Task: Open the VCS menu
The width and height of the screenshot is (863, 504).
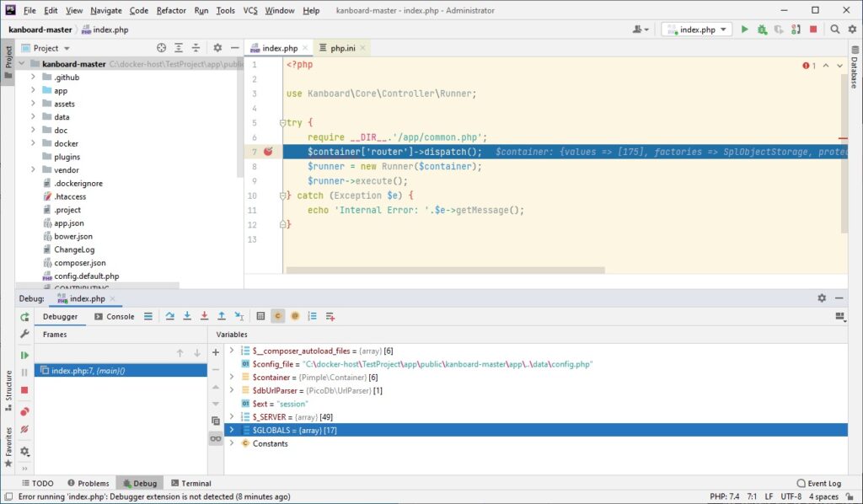Action: [250, 10]
